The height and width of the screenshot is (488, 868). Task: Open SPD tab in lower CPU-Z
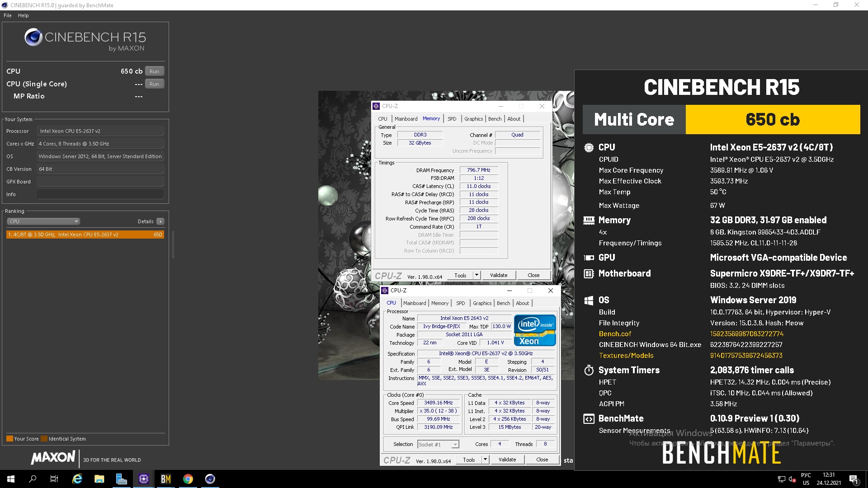tap(461, 303)
